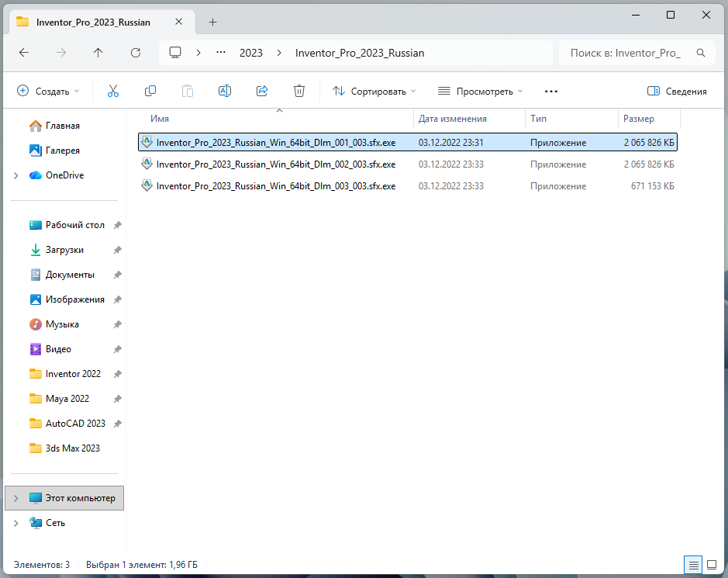Switch to details list view icon
This screenshot has width=728, height=578.
pyautogui.click(x=693, y=565)
